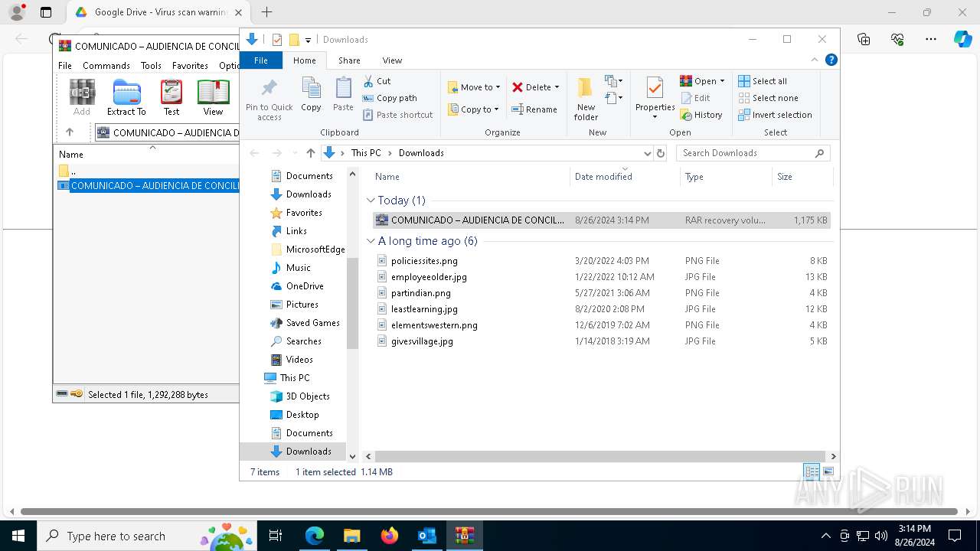Open Task View on taskbar
This screenshot has width=980, height=551.
[276, 536]
